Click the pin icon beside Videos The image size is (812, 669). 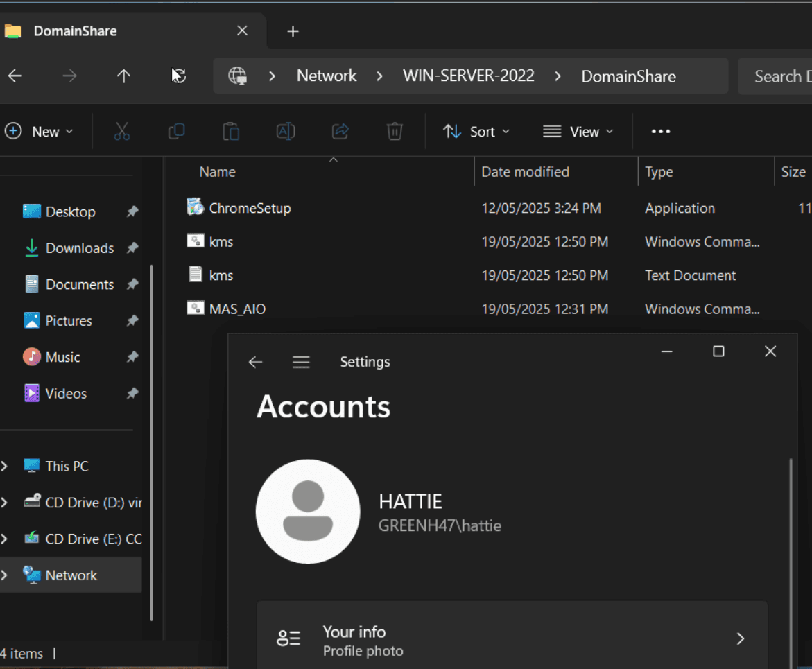132,394
